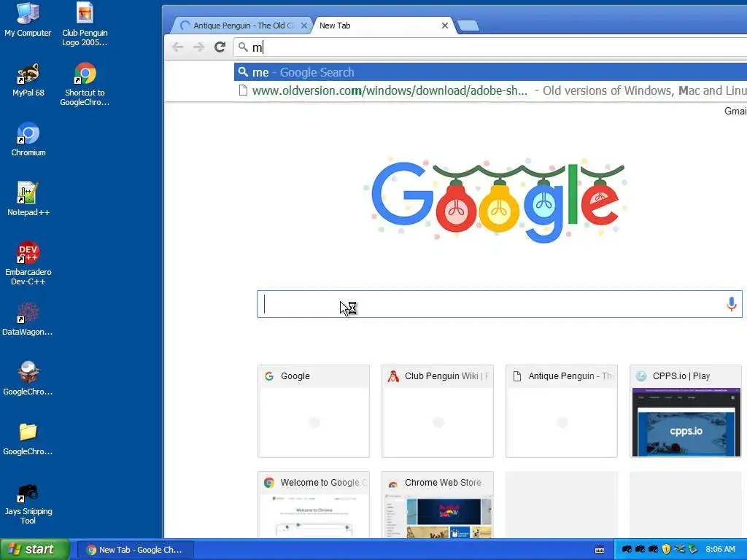Select New Tab - Google Chrome taskbar button
This screenshot has width=747, height=560.
pos(135,550)
